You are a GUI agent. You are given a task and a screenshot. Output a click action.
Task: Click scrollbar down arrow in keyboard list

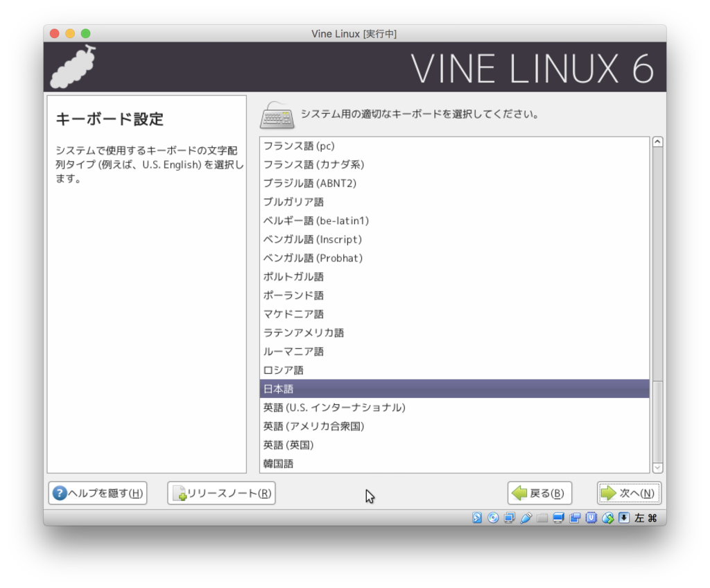point(657,467)
